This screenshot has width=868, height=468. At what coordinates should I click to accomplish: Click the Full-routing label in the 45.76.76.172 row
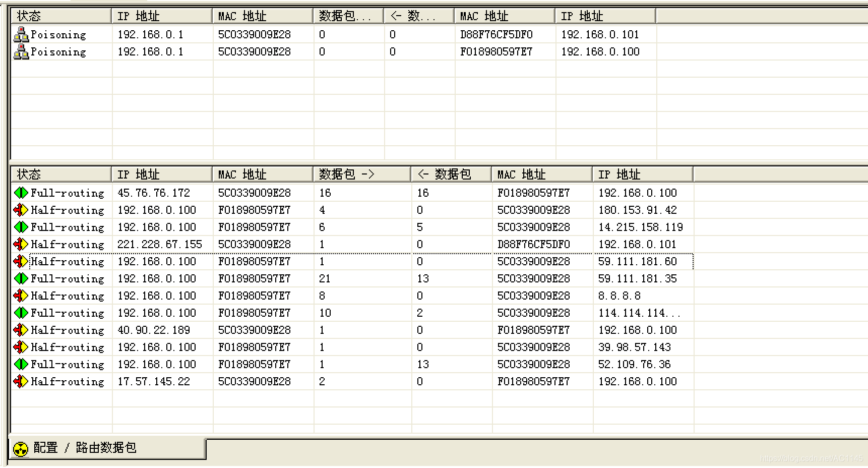pos(68,193)
